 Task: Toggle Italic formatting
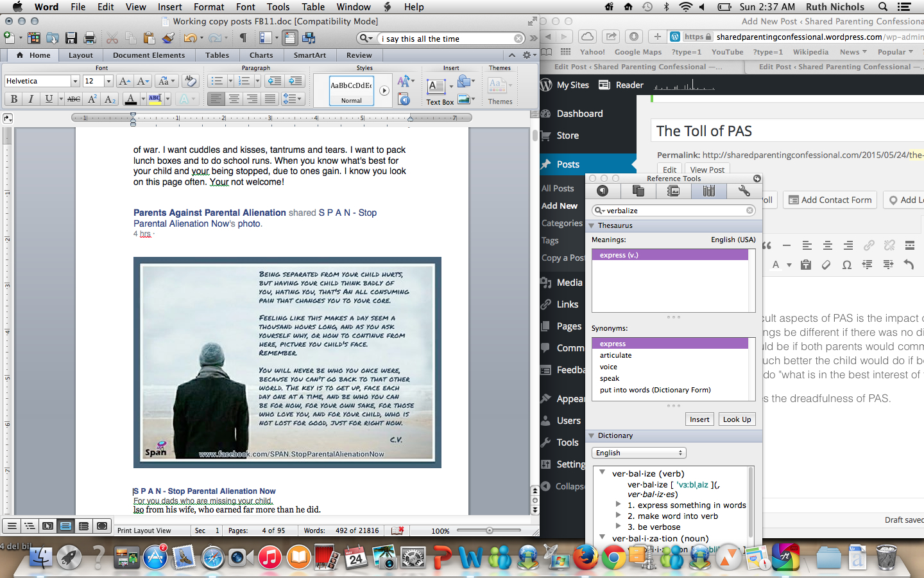pyautogui.click(x=31, y=99)
